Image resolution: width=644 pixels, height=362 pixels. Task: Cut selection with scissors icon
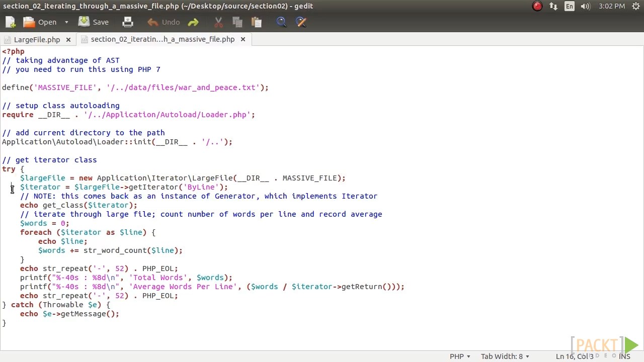coord(218,22)
